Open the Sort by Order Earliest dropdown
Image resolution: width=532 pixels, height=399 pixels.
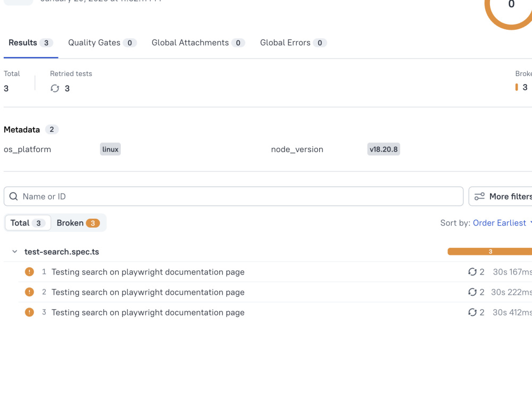(x=502, y=223)
